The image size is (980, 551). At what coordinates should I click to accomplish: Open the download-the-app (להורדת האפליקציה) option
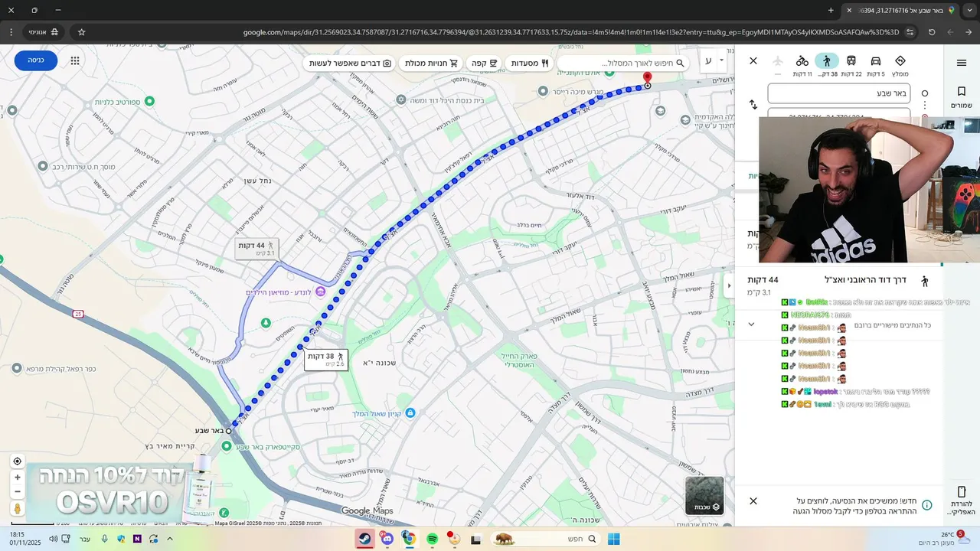point(962,499)
